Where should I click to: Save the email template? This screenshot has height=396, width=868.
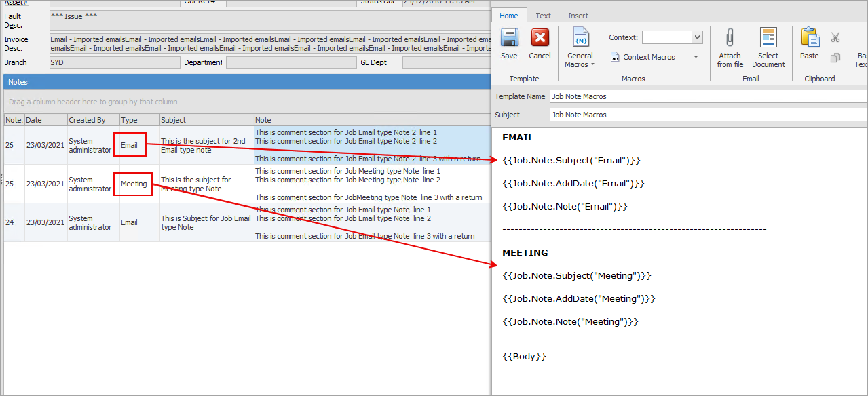(x=509, y=45)
